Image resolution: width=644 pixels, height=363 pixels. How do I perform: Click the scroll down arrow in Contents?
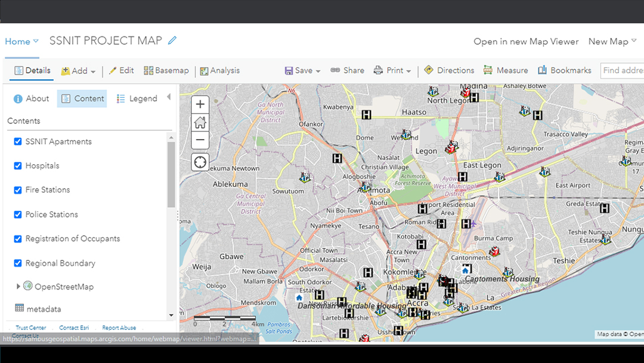pos(171,315)
